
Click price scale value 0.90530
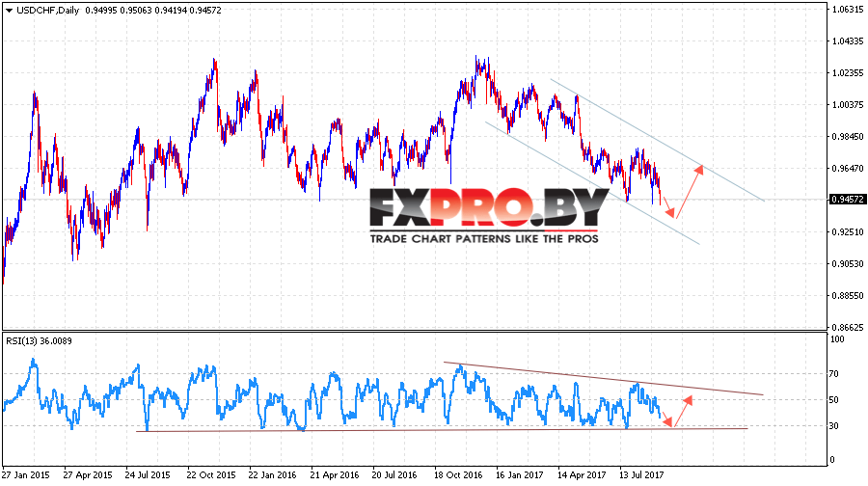848,264
